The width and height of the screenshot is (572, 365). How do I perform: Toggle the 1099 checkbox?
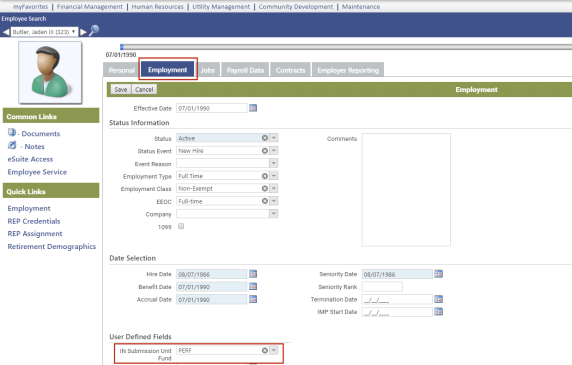coord(181,226)
